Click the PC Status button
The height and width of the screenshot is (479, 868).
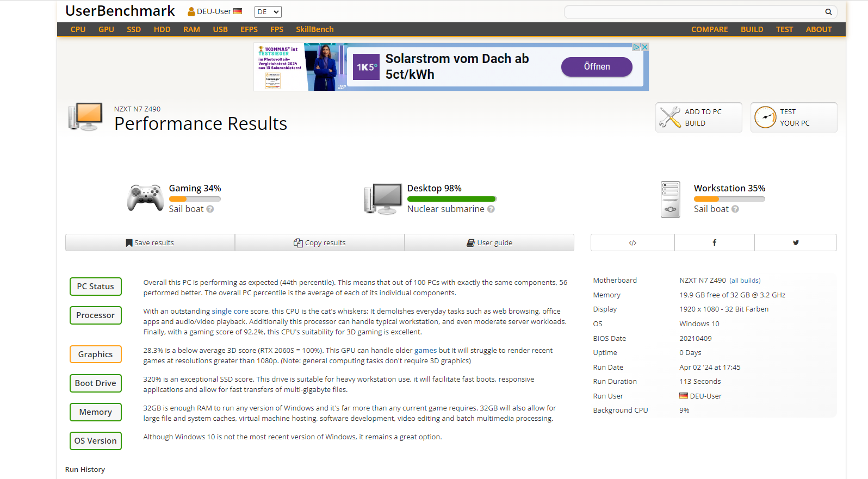(96, 287)
